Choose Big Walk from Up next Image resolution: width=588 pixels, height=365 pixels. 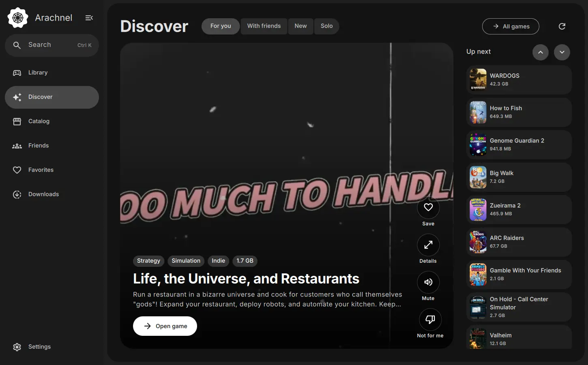click(519, 177)
